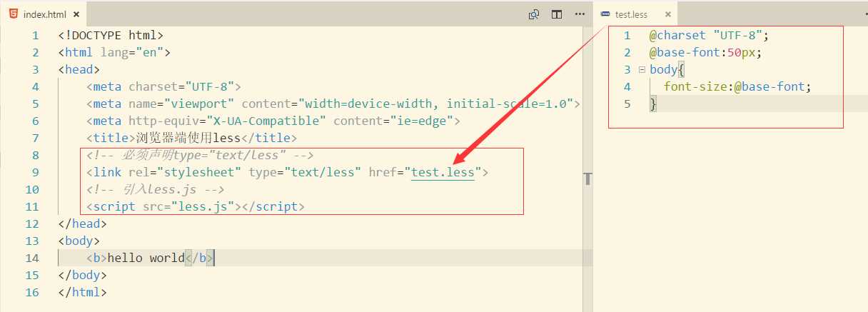Click the closing </head> tag

click(x=82, y=223)
